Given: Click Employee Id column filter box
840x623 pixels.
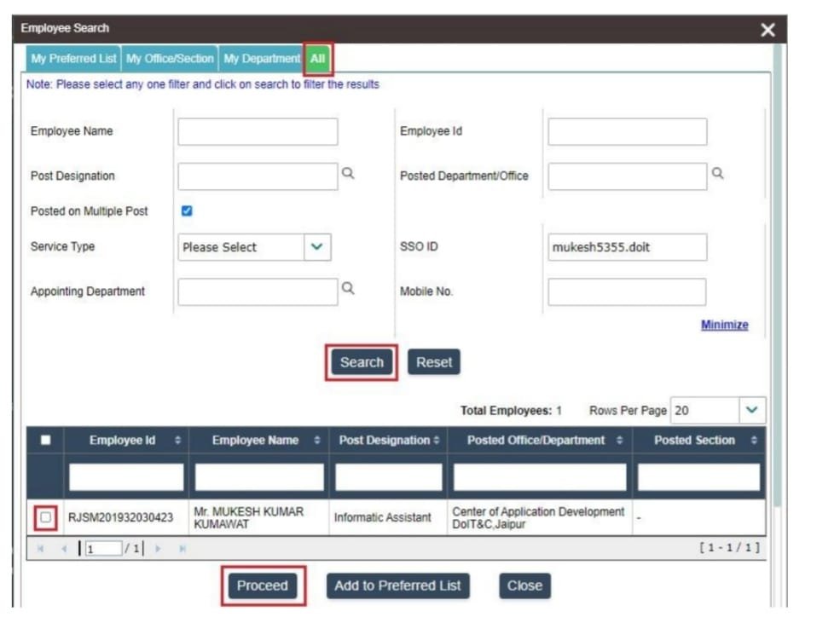Looking at the screenshot, I should pos(126,477).
